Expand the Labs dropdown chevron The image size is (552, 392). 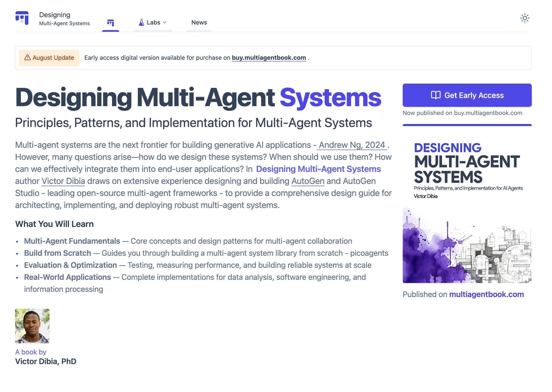[x=165, y=22]
